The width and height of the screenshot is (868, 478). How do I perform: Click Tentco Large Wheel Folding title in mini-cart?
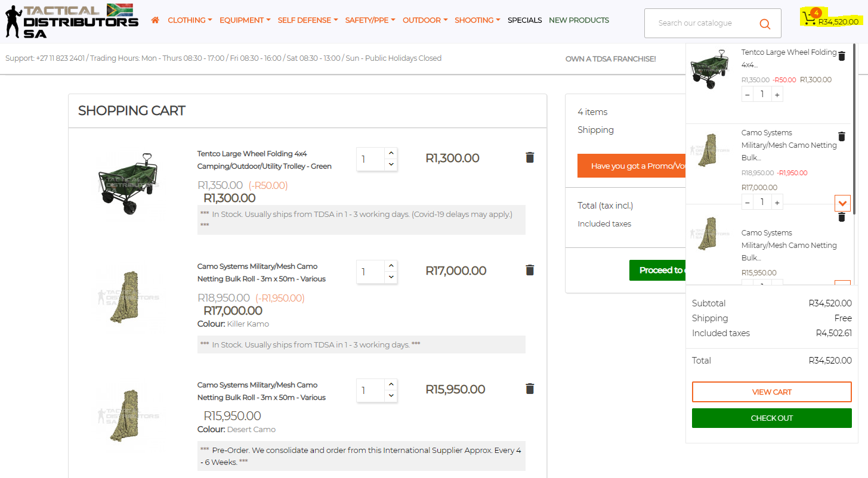[x=789, y=58]
